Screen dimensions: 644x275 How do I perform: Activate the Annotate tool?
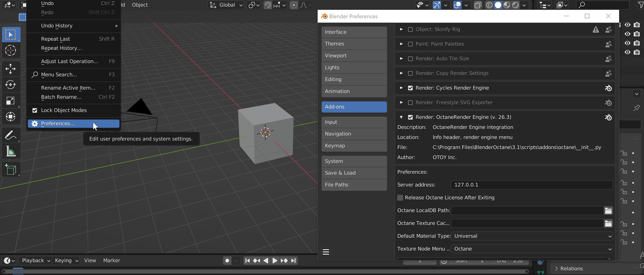(x=11, y=135)
